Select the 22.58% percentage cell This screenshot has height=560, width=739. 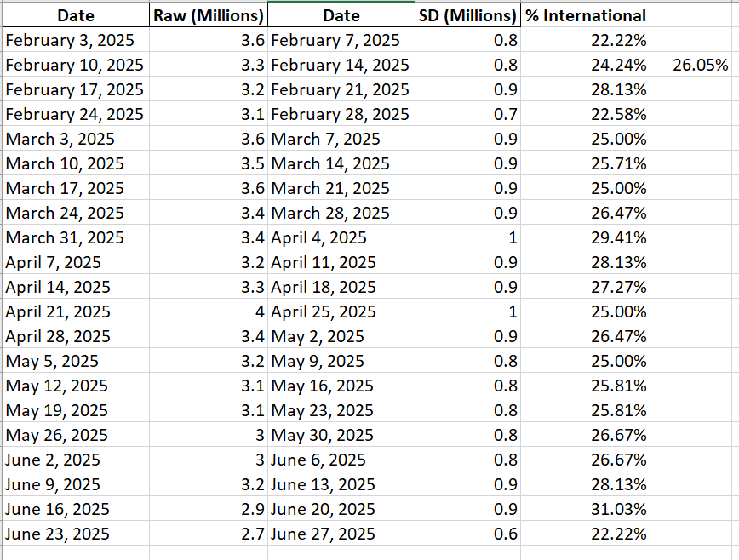coord(586,114)
